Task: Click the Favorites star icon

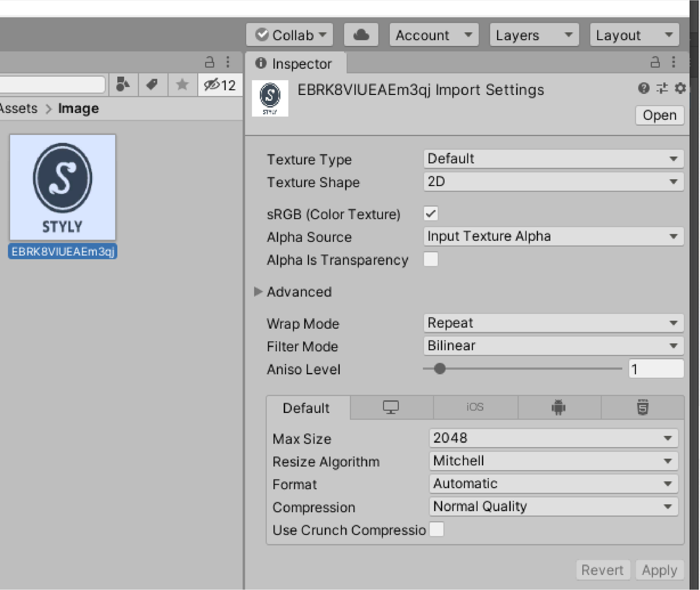Action: pyautogui.click(x=182, y=84)
